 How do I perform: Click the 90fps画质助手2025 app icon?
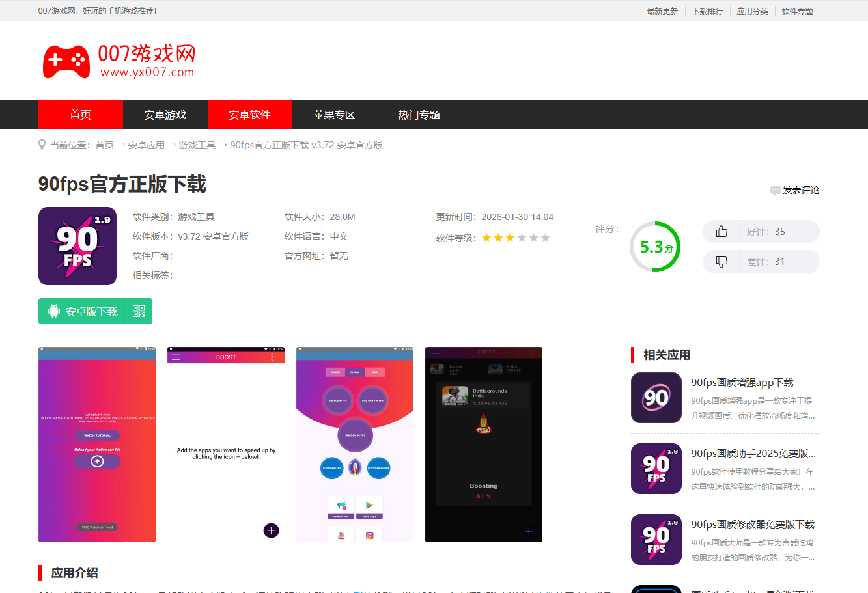(x=656, y=469)
